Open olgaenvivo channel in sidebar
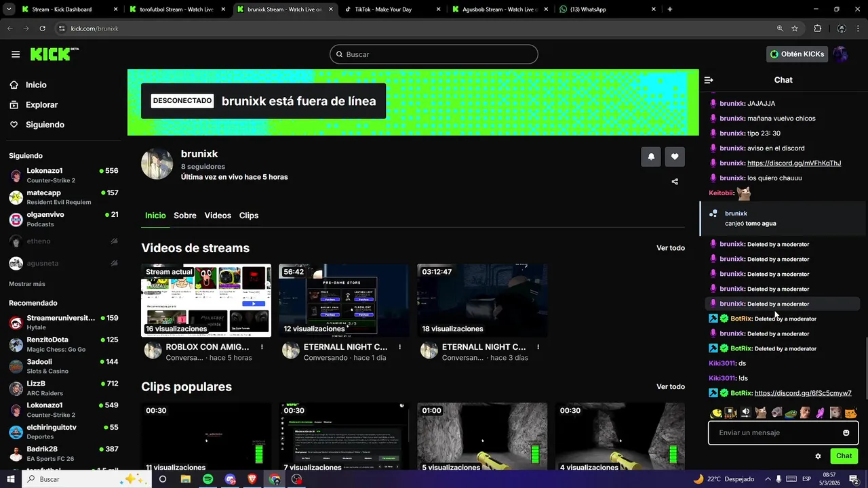 click(x=64, y=219)
